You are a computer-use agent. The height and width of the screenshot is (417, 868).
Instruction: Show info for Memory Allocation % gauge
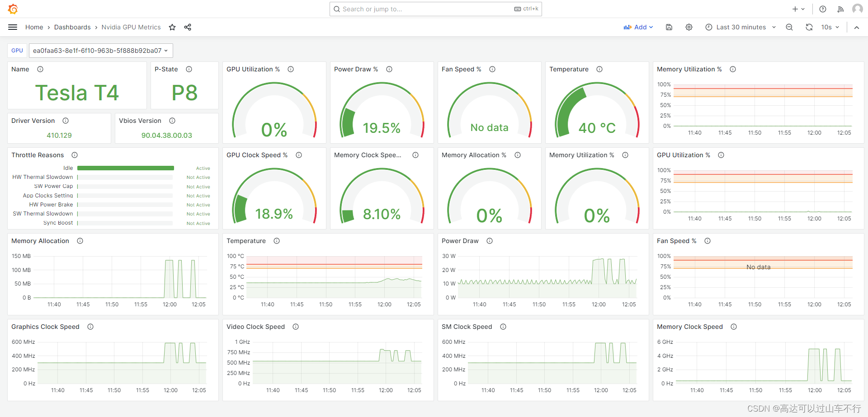click(518, 155)
